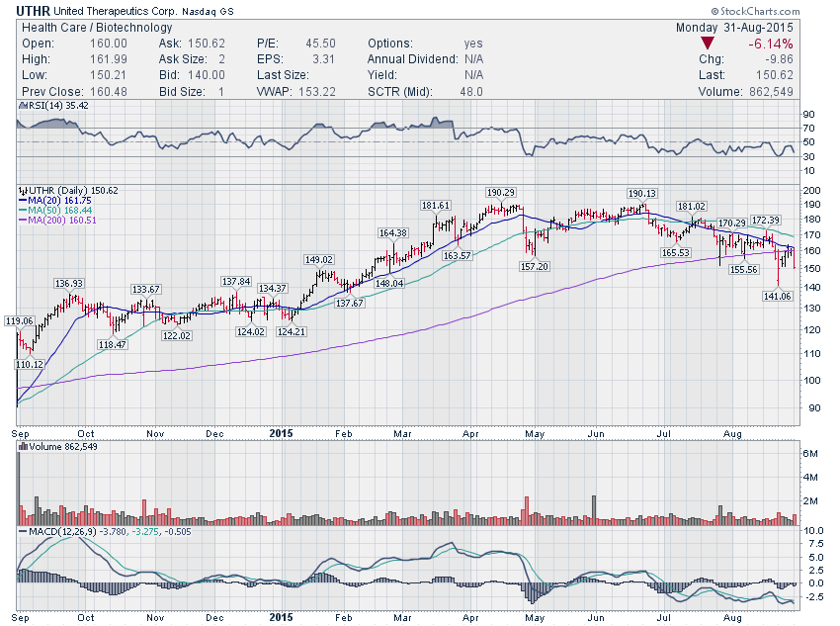The height and width of the screenshot is (626, 840).
Task: Click the -6.14% percent change
Action: point(771,44)
